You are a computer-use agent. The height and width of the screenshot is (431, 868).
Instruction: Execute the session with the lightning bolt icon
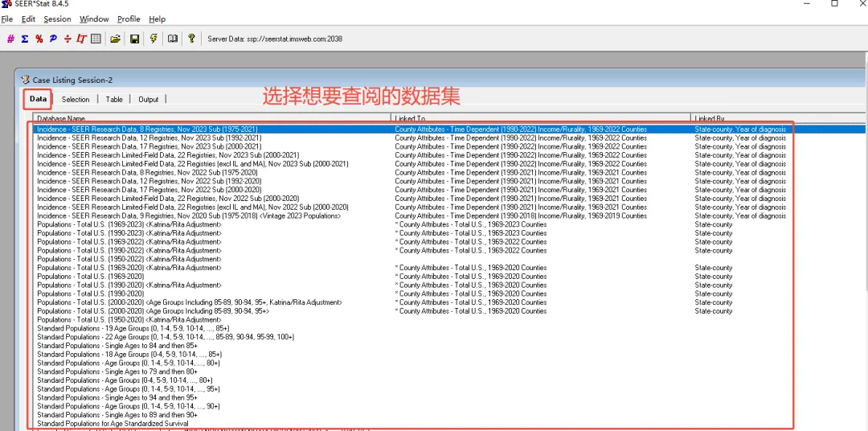tap(154, 39)
